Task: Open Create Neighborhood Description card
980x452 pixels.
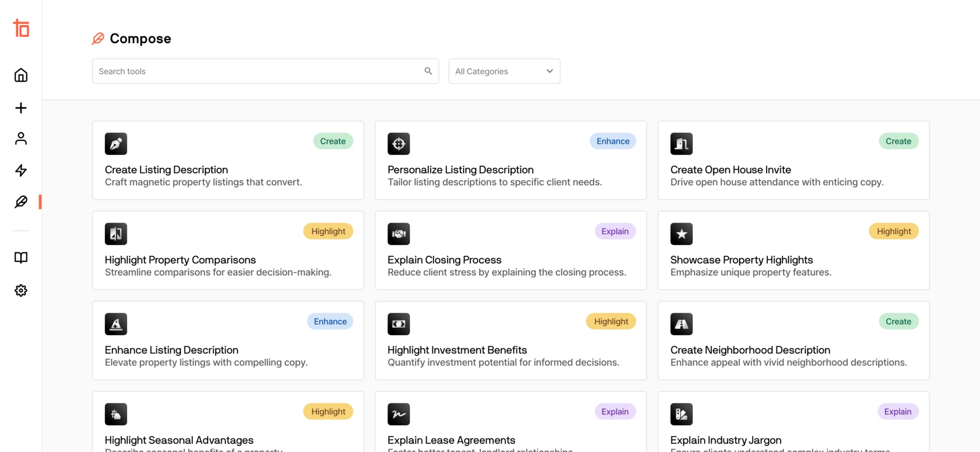Action: (793, 350)
